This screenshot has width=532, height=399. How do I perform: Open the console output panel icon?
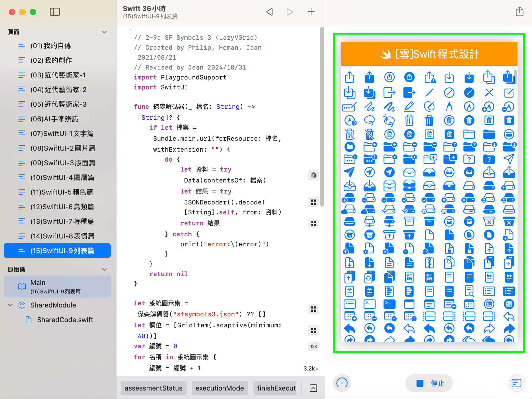[516, 383]
